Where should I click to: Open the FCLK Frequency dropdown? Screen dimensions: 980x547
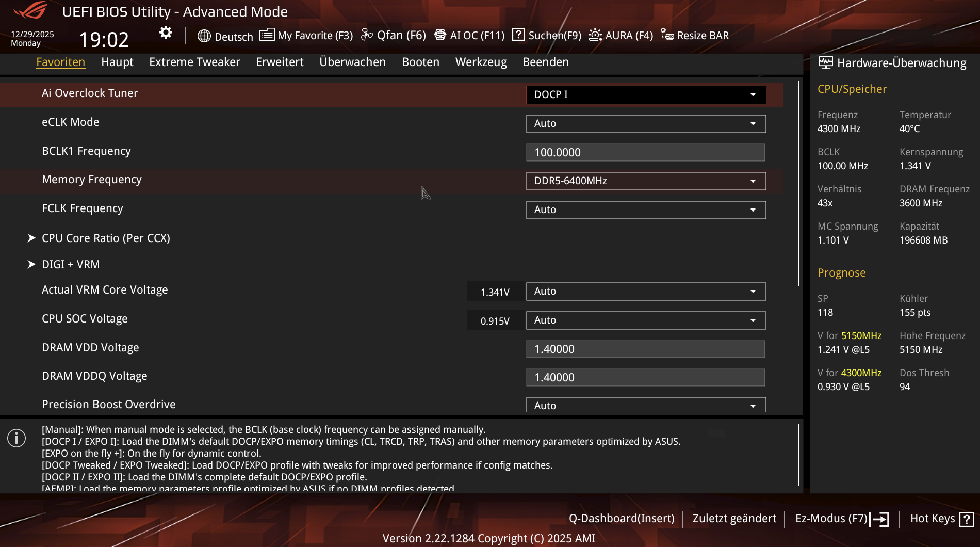tap(646, 210)
